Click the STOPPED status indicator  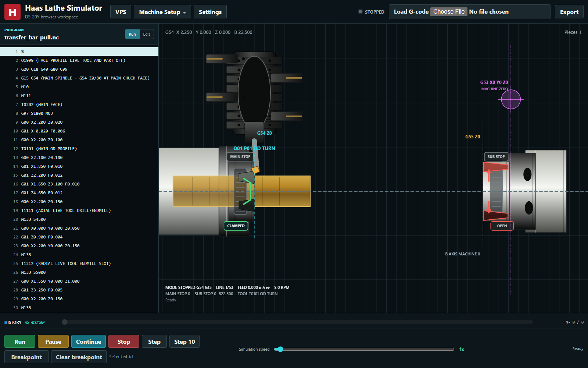(x=371, y=12)
